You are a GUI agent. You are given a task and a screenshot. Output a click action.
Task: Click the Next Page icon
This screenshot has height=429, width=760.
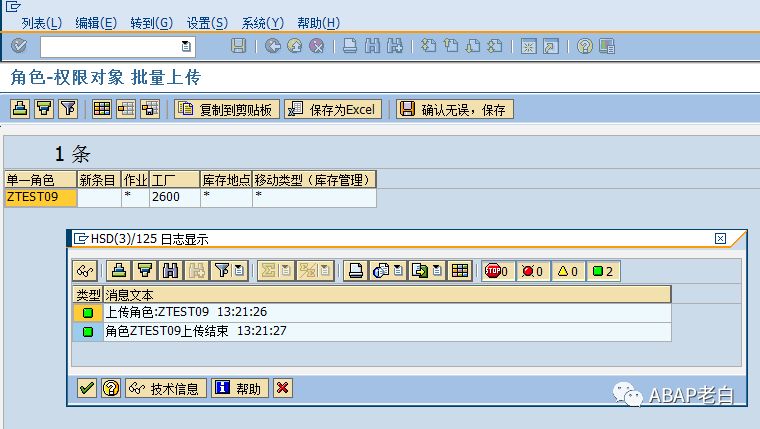tap(473, 46)
